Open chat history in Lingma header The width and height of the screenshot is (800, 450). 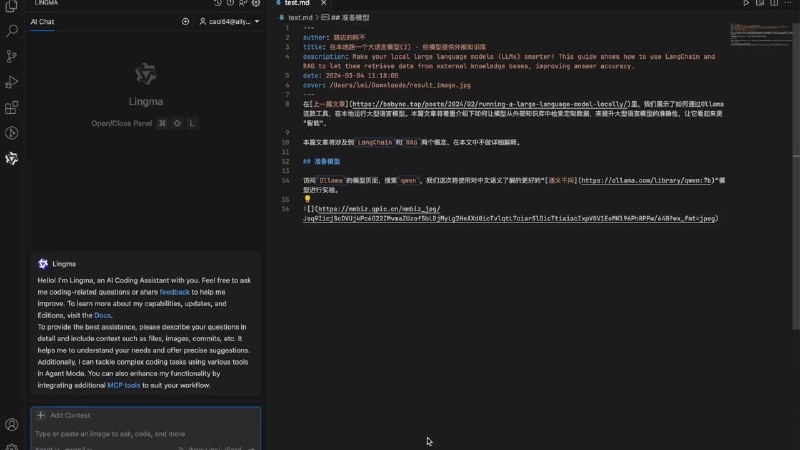(x=218, y=4)
